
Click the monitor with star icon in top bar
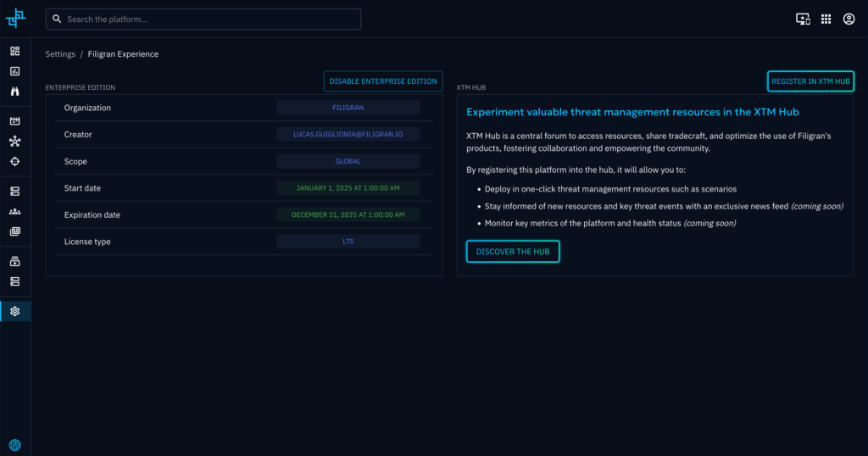803,19
